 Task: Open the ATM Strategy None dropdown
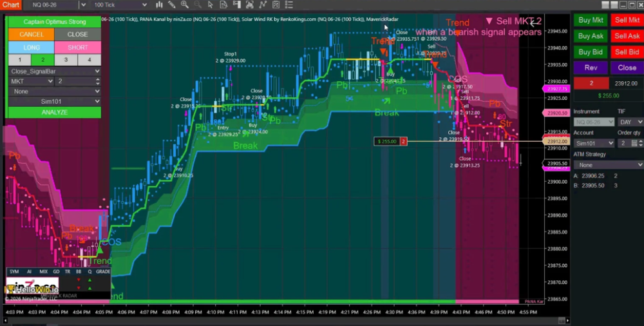coord(607,165)
